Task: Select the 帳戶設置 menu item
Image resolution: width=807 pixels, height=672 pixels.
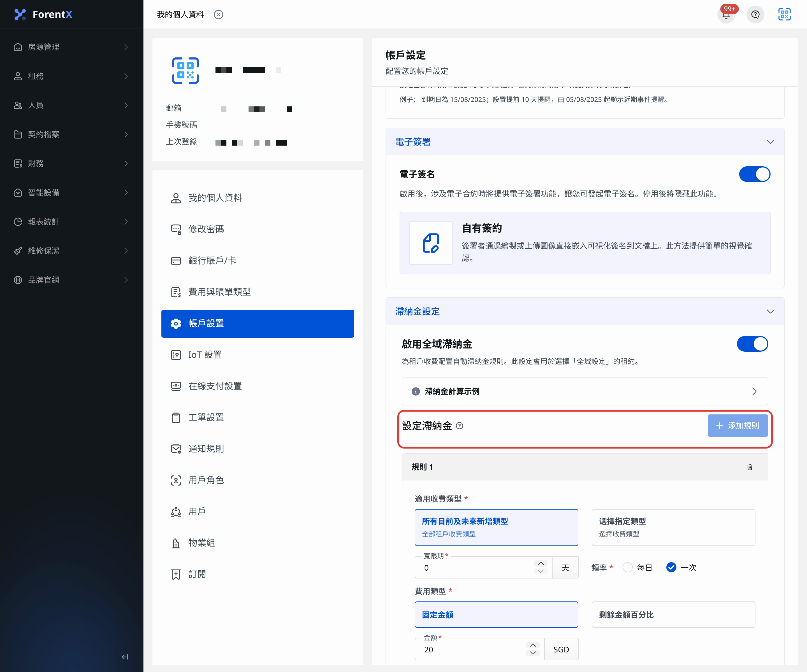Action: [x=258, y=323]
